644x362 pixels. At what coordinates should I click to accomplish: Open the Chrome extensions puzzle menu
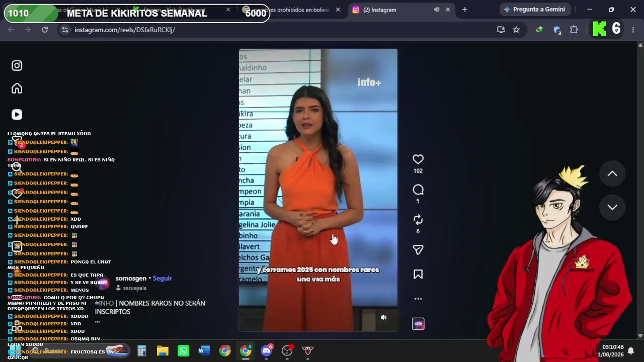pos(574,30)
